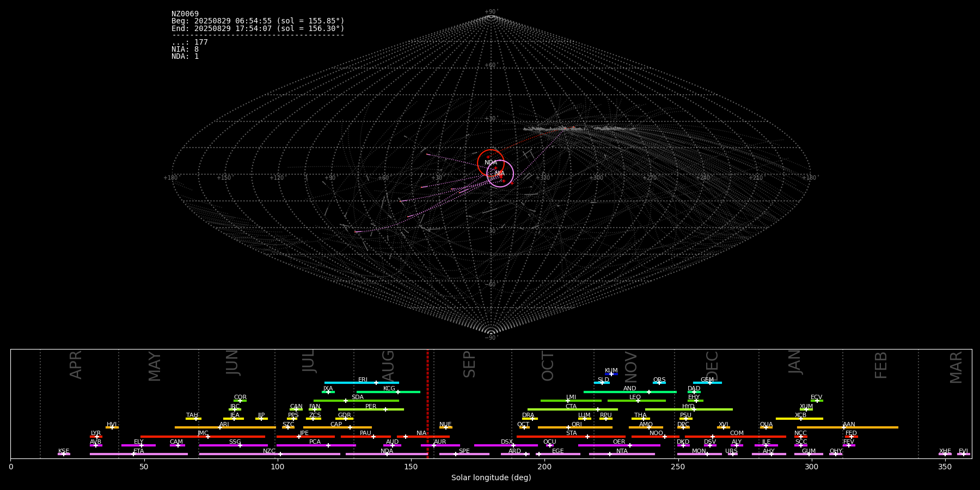Image resolution: width=980 pixels, height=490 pixels.
Task: Select the SDA green shower bar
Action: click(356, 401)
